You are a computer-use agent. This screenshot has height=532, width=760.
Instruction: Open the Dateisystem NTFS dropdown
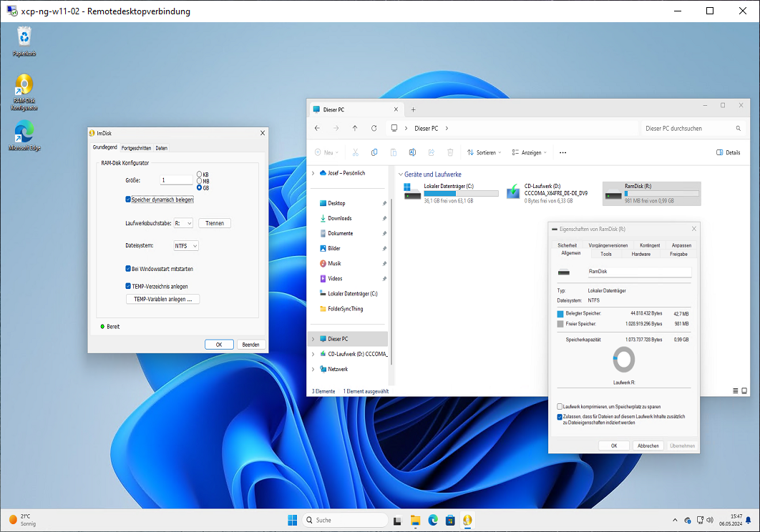point(186,246)
